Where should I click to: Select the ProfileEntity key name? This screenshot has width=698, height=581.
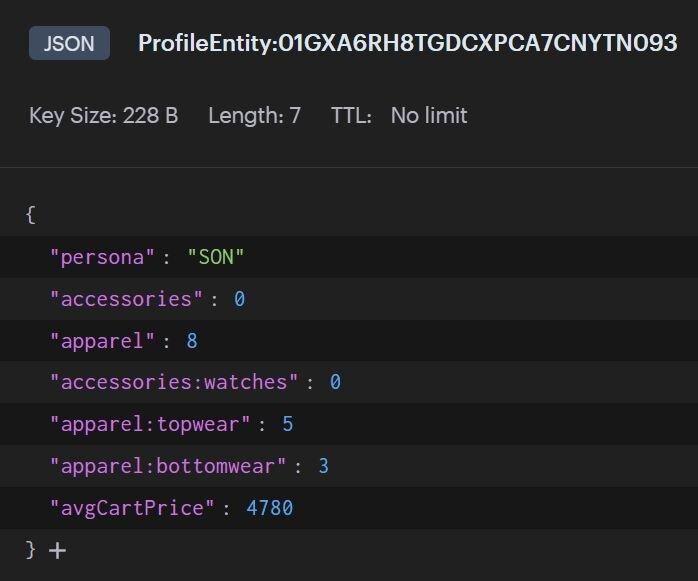tap(408, 43)
